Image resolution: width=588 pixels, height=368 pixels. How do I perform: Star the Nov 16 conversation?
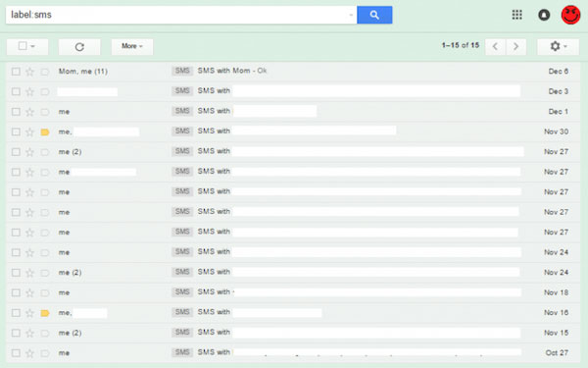point(29,313)
